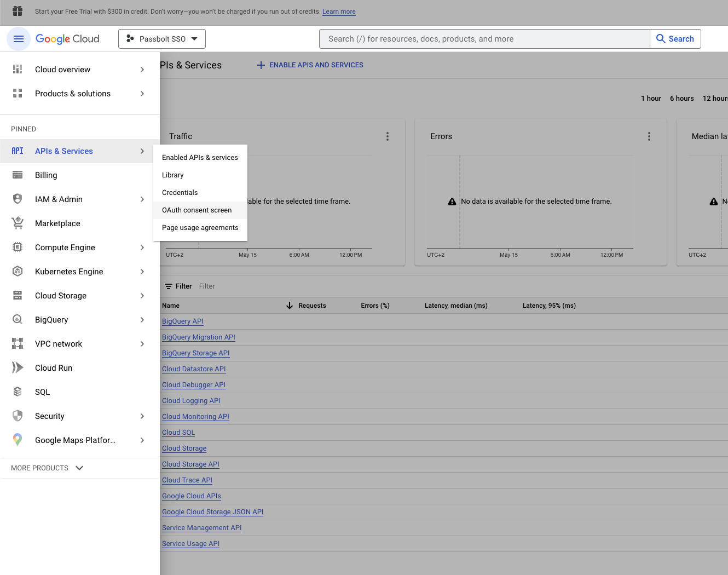Click the Cloud Storage icon

pos(18,296)
